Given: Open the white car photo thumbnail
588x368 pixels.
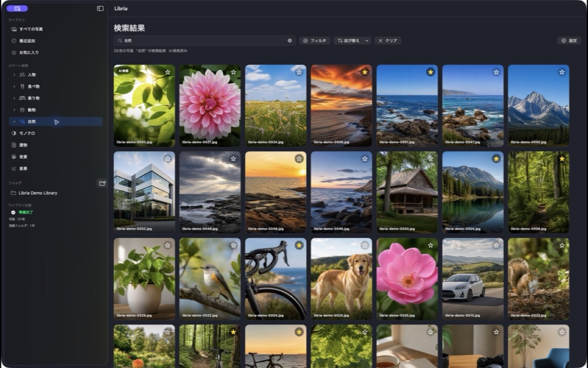Looking at the screenshot, I should (x=473, y=279).
